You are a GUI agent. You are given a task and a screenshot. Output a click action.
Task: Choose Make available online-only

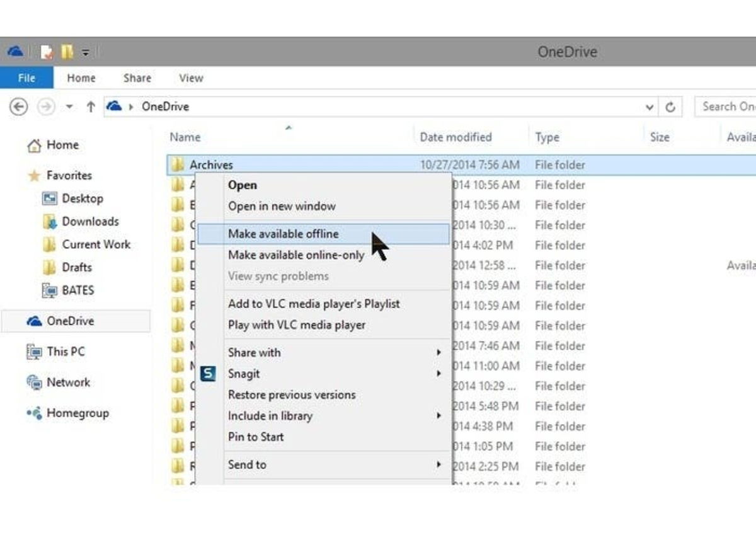tap(296, 255)
